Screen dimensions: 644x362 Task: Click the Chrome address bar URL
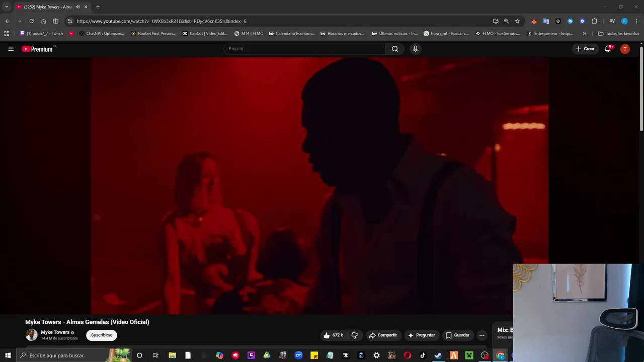pos(162,21)
